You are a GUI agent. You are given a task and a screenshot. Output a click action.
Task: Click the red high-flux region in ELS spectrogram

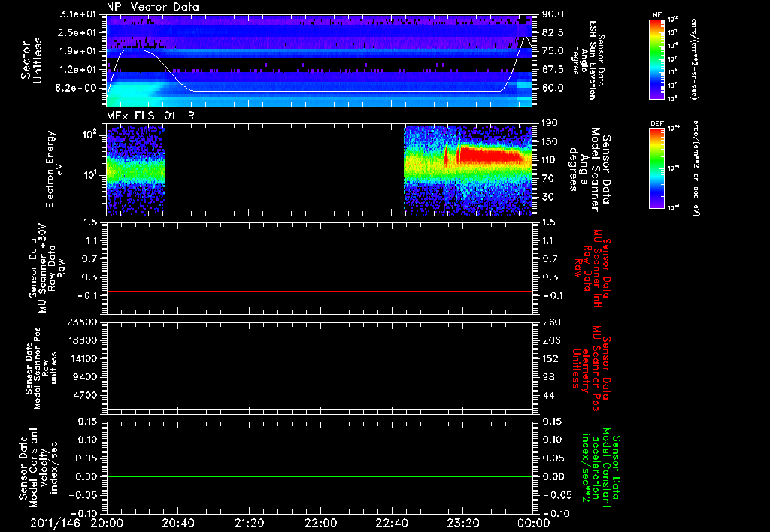(491, 155)
